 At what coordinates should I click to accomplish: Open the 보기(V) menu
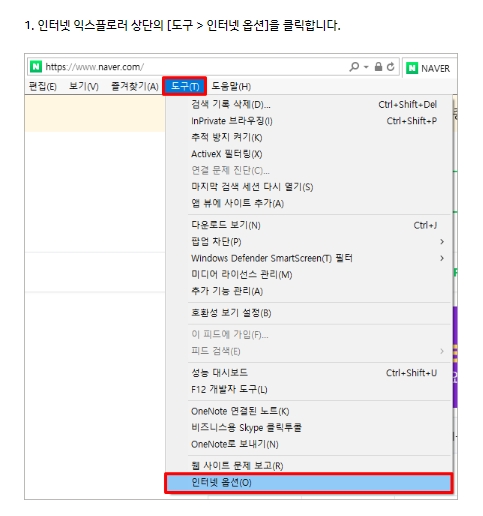tap(83, 86)
